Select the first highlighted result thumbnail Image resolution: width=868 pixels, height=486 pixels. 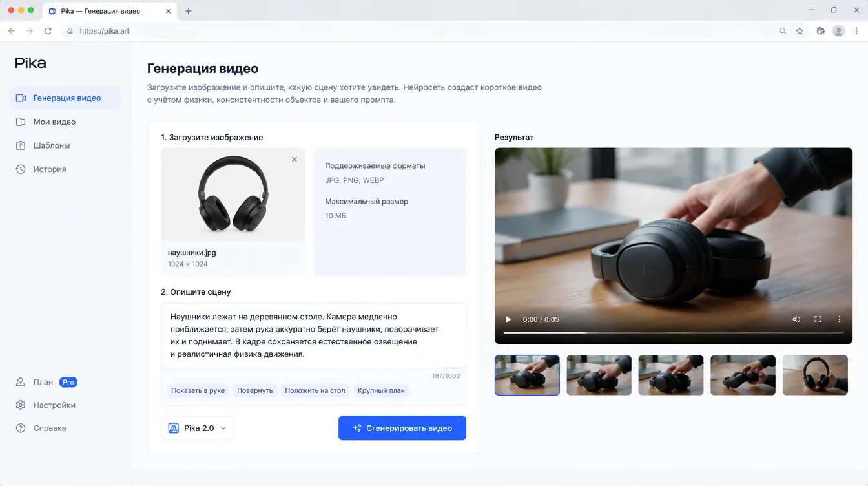pyautogui.click(x=527, y=375)
